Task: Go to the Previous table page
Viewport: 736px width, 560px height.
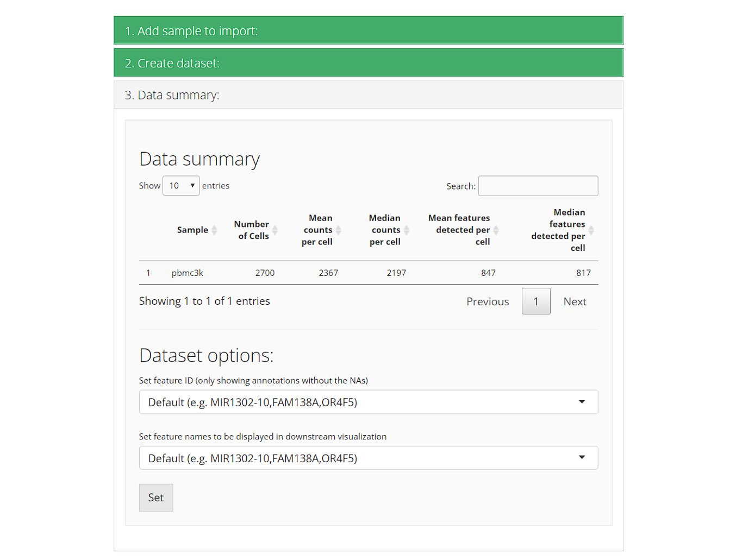Action: click(488, 301)
